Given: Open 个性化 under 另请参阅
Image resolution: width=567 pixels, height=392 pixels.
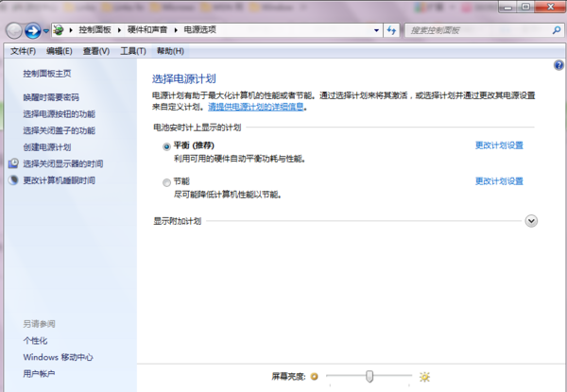Looking at the screenshot, I should [35, 340].
